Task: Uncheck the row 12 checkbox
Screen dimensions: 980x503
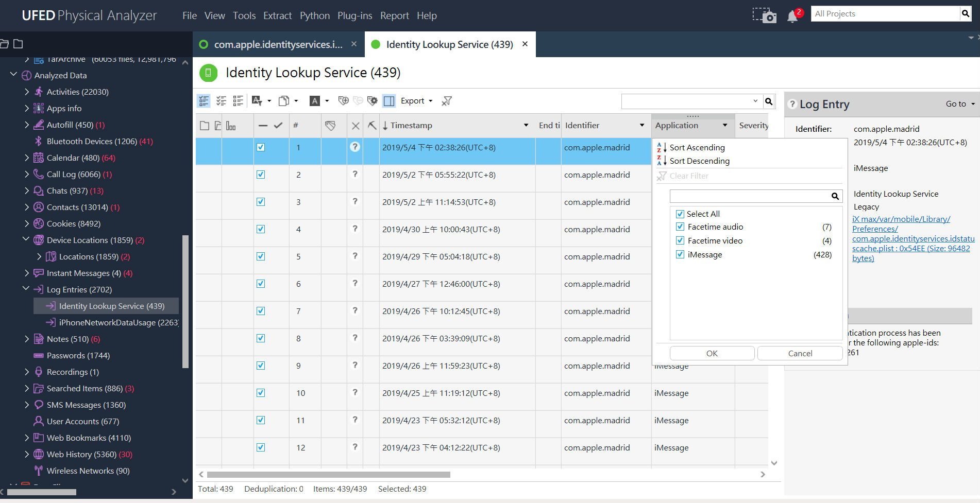Action: (x=261, y=447)
